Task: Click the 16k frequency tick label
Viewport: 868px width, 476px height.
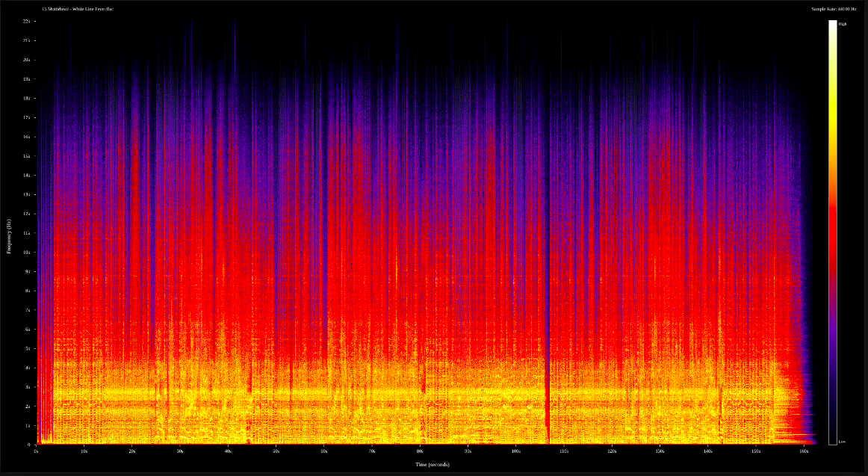Action: [28, 137]
